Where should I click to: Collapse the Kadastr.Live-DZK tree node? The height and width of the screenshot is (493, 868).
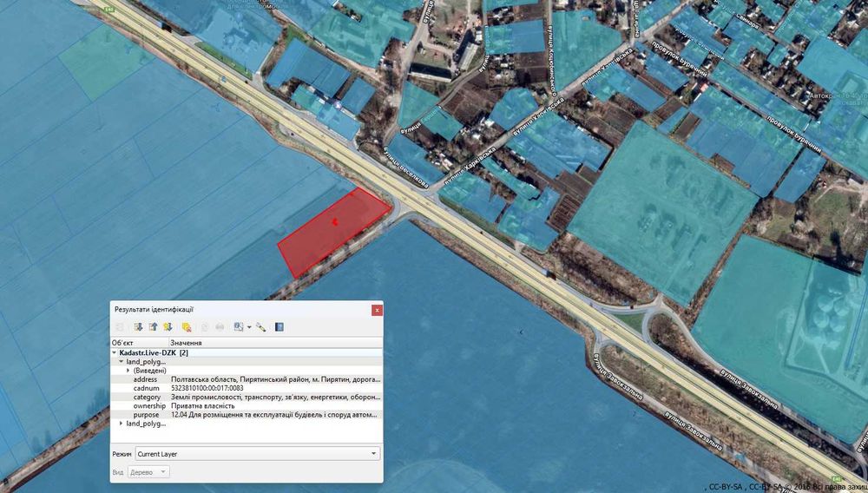[115, 352]
